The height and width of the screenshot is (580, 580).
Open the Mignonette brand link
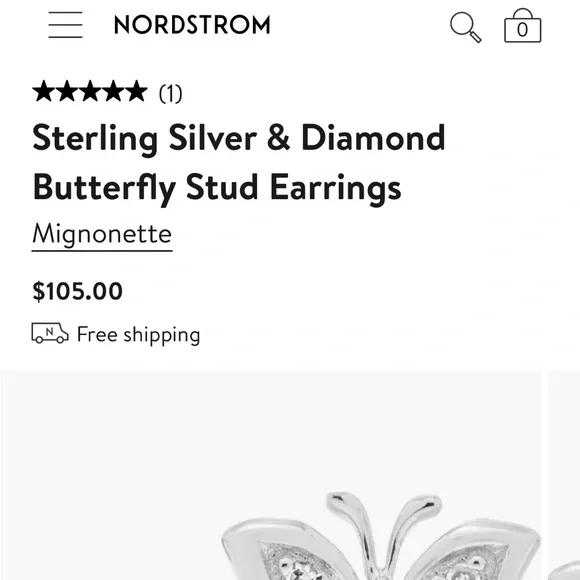[x=102, y=235]
